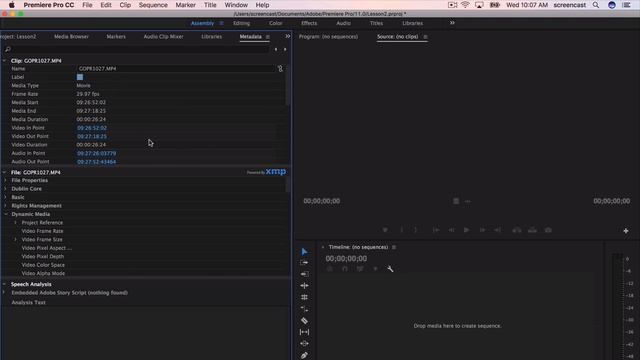Screen dimensions: 640x360
Task: Select the Track Select Backward tool
Action: click(304, 274)
